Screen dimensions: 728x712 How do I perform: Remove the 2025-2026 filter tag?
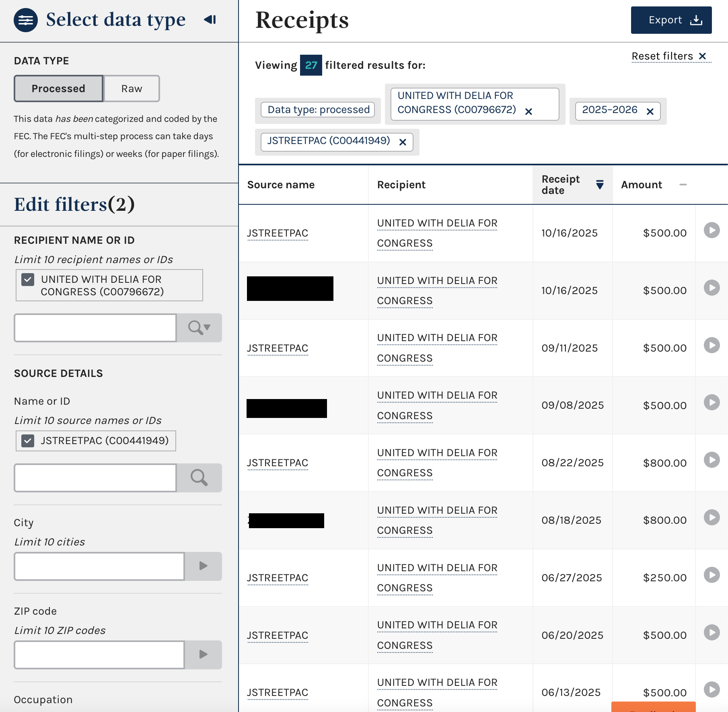tap(650, 111)
